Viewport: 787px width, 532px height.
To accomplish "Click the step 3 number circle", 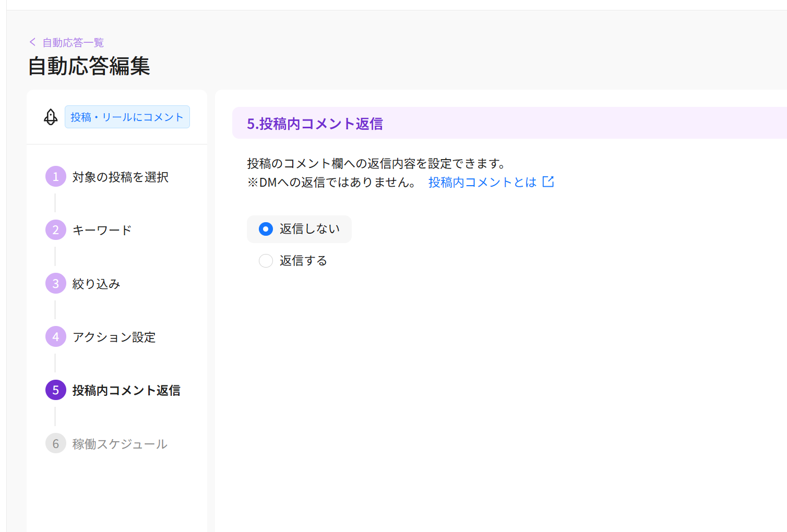I will (x=56, y=284).
